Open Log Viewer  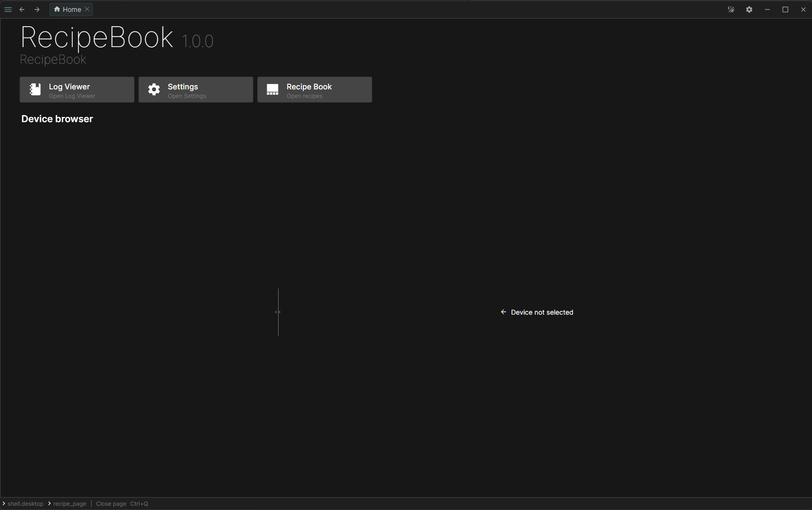[x=77, y=89]
